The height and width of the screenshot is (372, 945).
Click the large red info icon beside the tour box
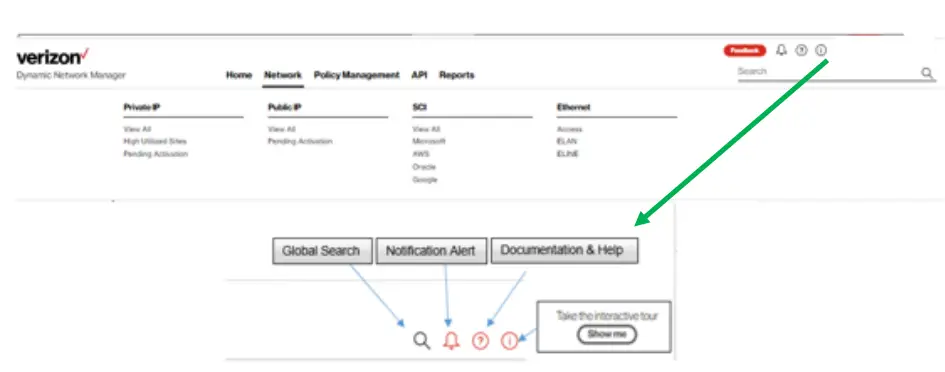point(509,341)
